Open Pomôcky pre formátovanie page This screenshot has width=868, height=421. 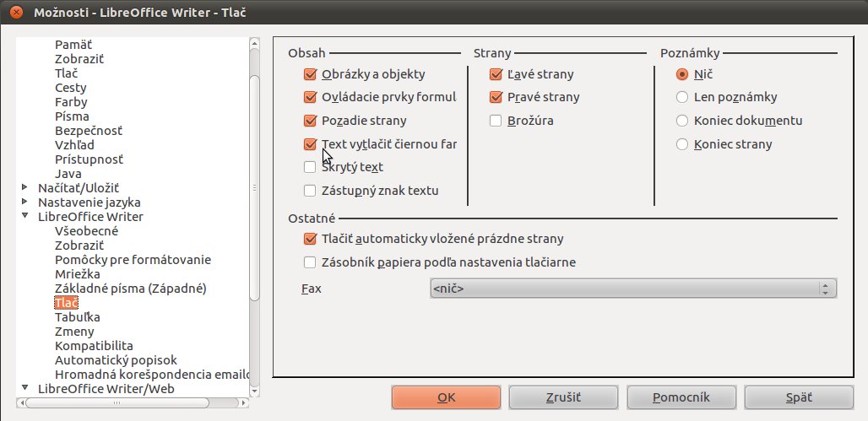point(133,260)
